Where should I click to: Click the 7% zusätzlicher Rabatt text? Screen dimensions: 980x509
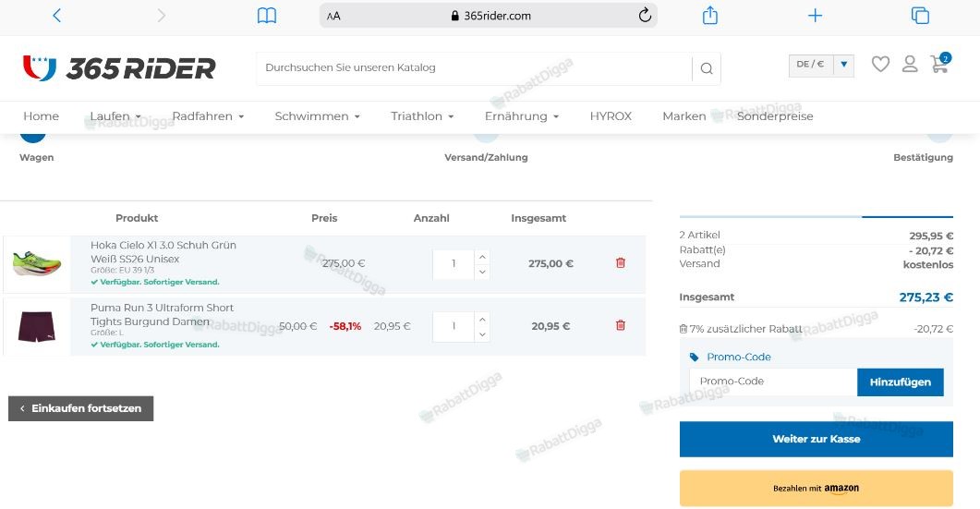[x=745, y=329]
